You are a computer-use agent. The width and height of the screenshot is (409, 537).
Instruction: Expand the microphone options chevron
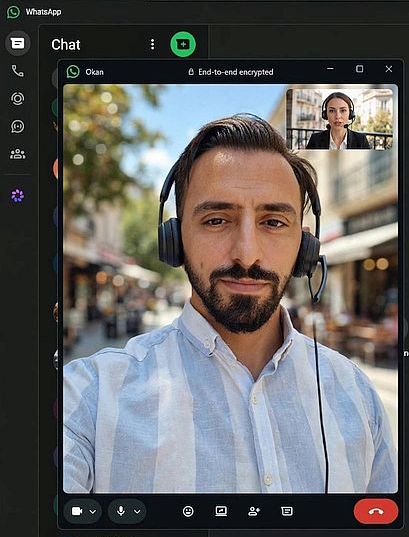pos(137,512)
